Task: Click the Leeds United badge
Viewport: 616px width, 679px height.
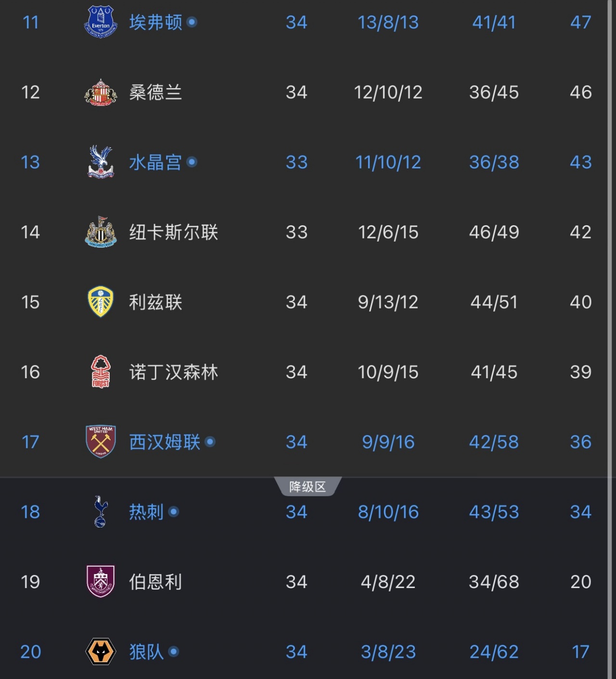Action: [101, 302]
